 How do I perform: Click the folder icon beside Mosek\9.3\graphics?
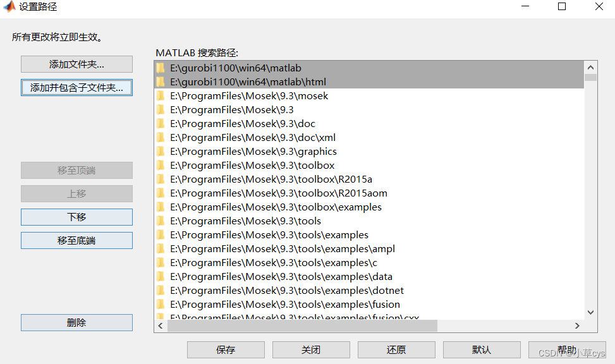(x=160, y=151)
